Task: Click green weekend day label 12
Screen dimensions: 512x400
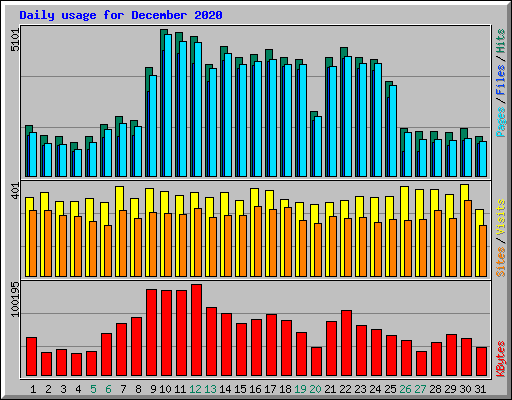Action: tap(195, 389)
